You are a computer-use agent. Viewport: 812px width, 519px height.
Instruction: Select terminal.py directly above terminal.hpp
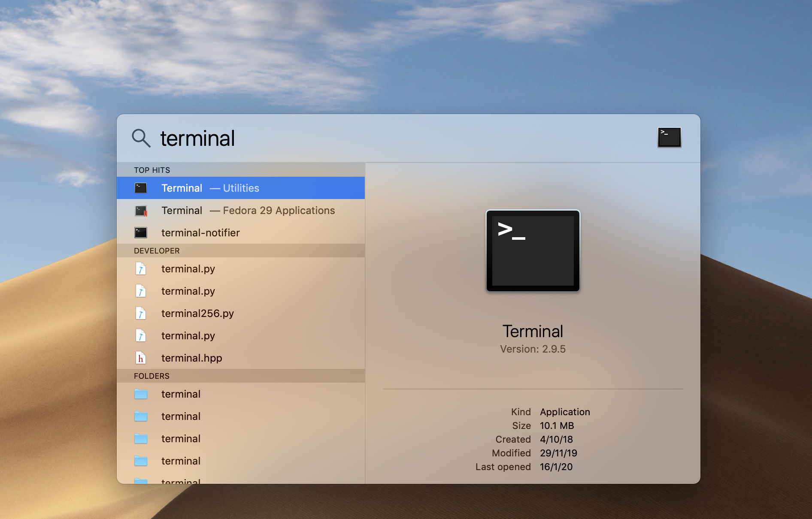[241, 335]
